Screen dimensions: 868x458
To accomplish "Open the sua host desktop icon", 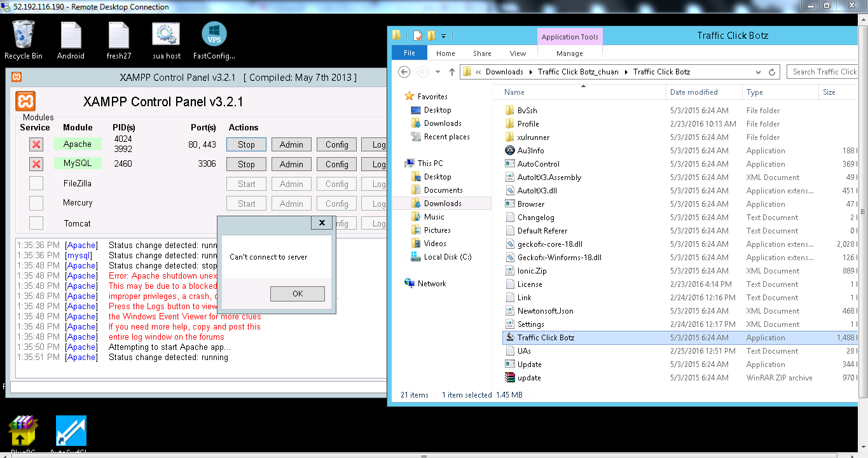I will [166, 39].
